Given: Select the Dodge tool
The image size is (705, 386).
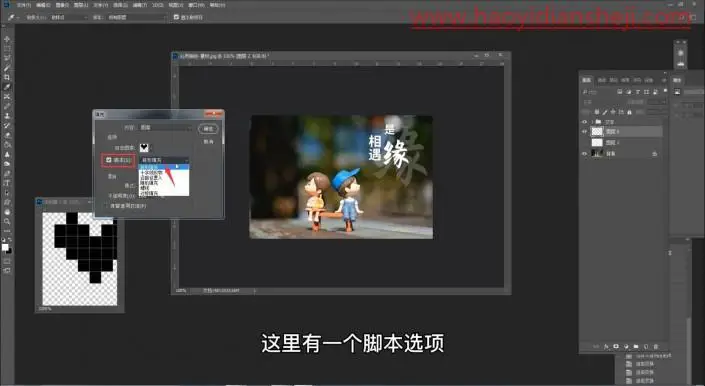Looking at the screenshot, I should tap(7, 164).
